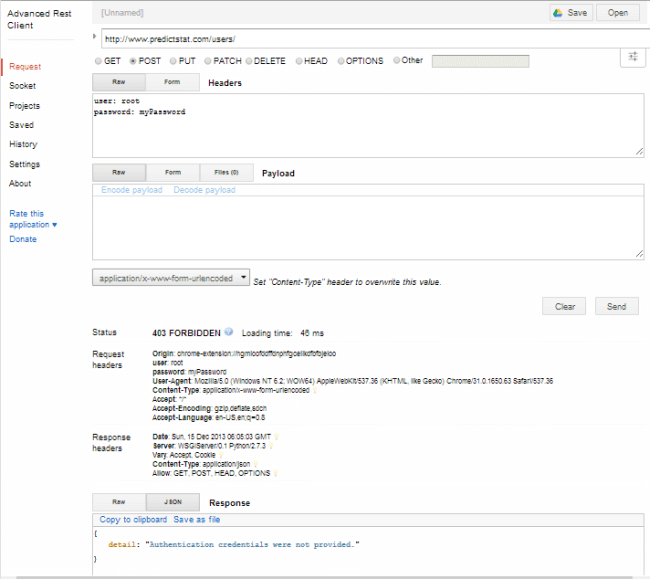Screen dimensions: 650x579
Task: Select the OPTIONS method radio button
Action: pos(341,61)
